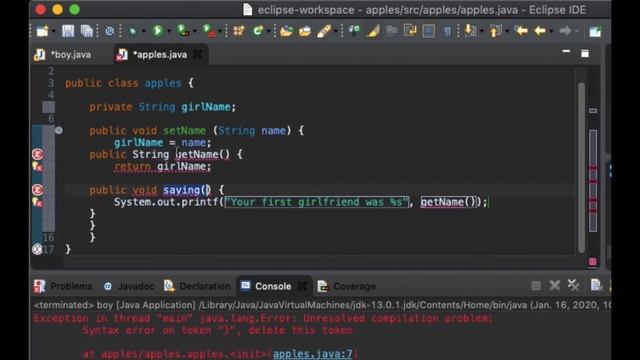This screenshot has height=360, width=640.
Task: Click the New Java Package icon
Action: 239,31
